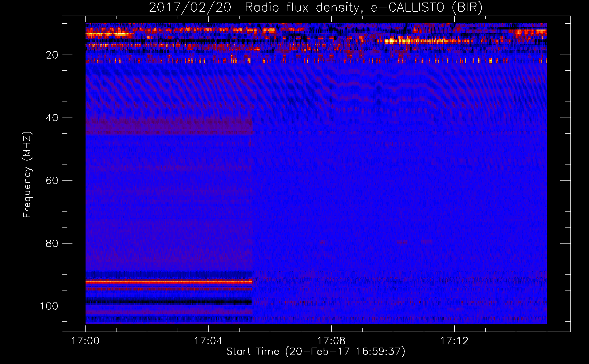The image size is (589, 364).
Task: Click the "Start Time (20-Feb-17 16:59:37)" label
Action: (316, 351)
